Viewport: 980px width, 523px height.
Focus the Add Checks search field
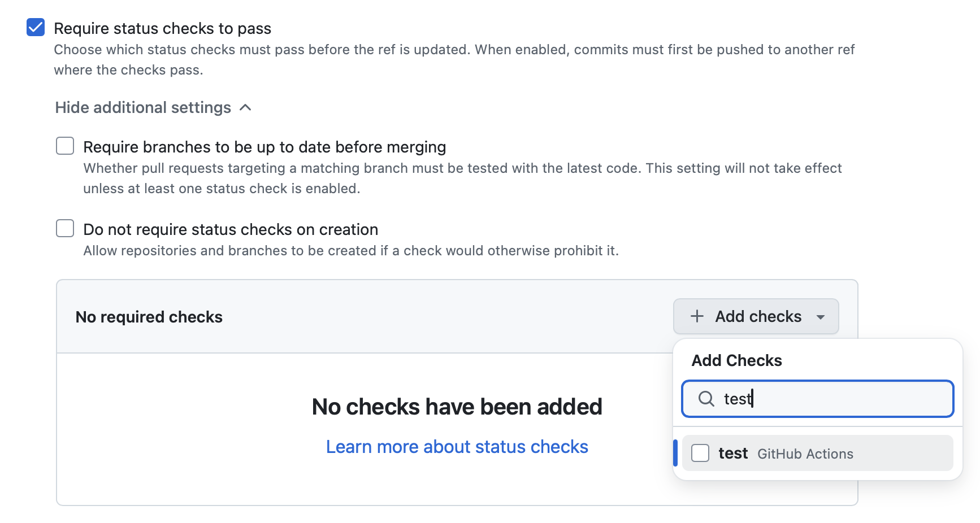coord(818,399)
